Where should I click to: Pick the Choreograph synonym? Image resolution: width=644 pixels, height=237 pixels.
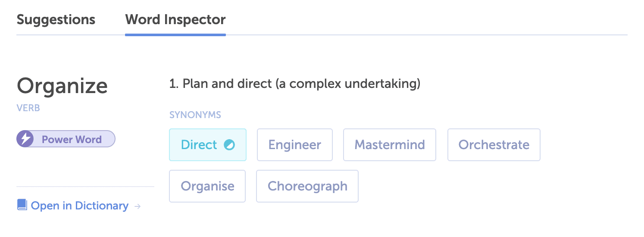307,186
